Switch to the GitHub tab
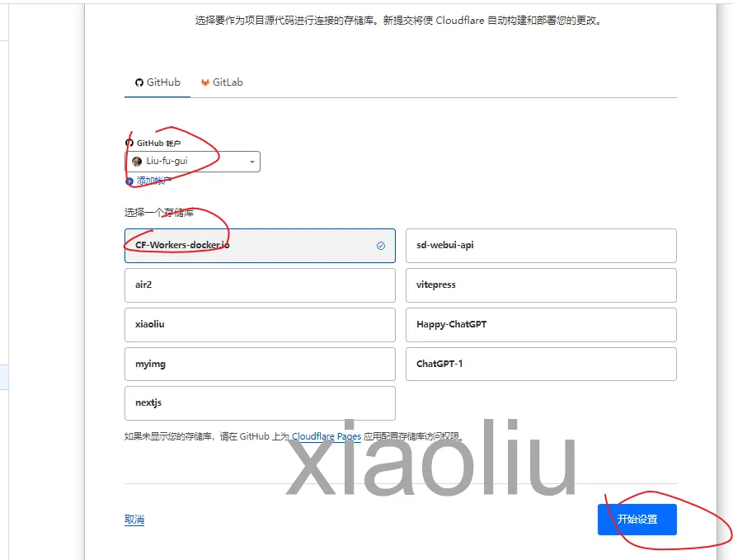The width and height of the screenshot is (733, 560). pyautogui.click(x=157, y=82)
